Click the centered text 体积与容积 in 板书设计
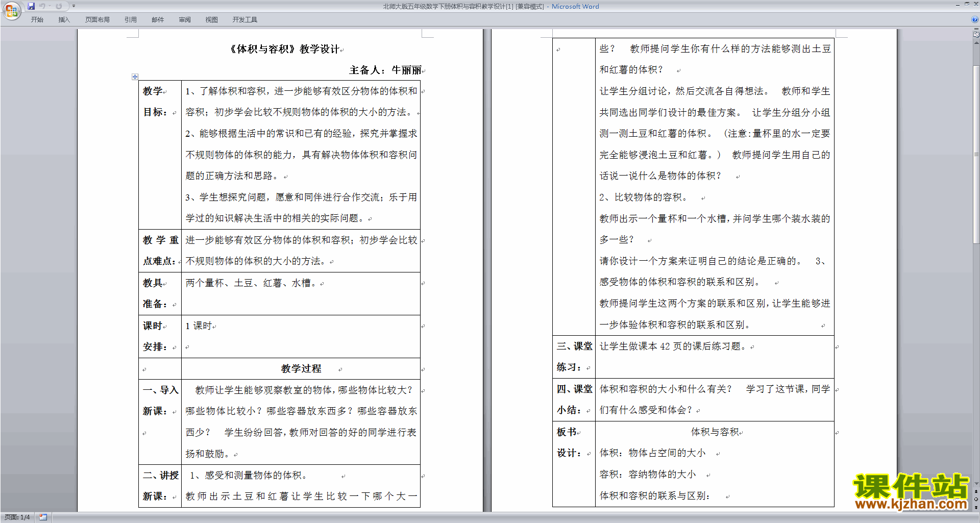 click(715, 432)
